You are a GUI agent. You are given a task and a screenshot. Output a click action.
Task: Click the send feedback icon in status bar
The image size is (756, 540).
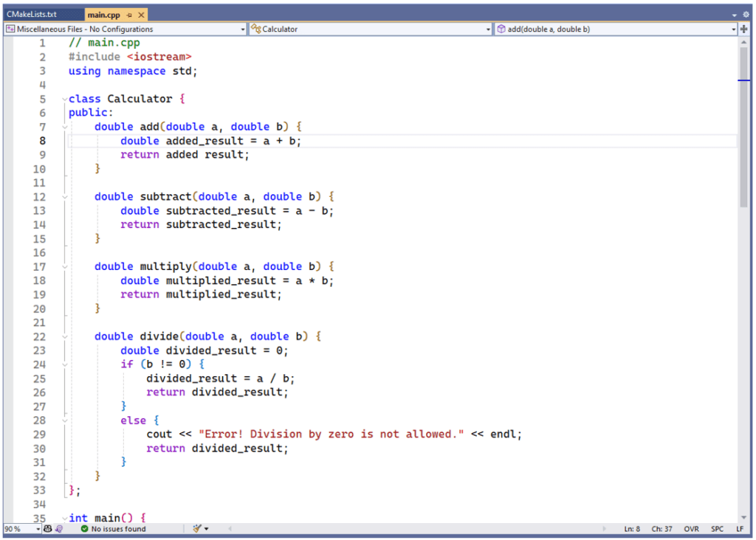(59, 528)
